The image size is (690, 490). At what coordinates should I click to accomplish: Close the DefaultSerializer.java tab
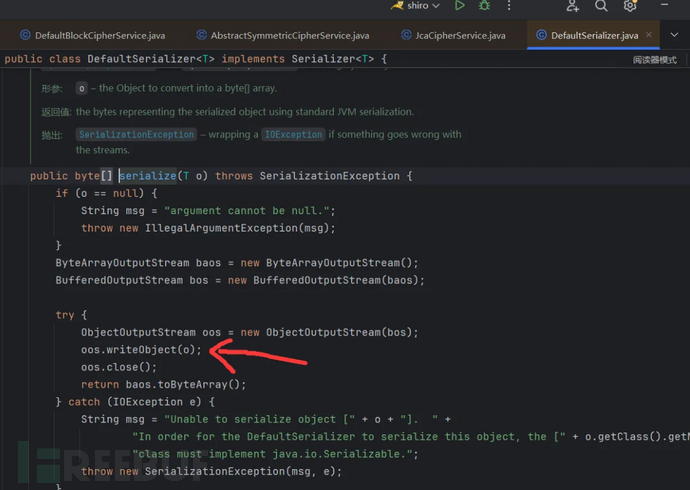[649, 35]
